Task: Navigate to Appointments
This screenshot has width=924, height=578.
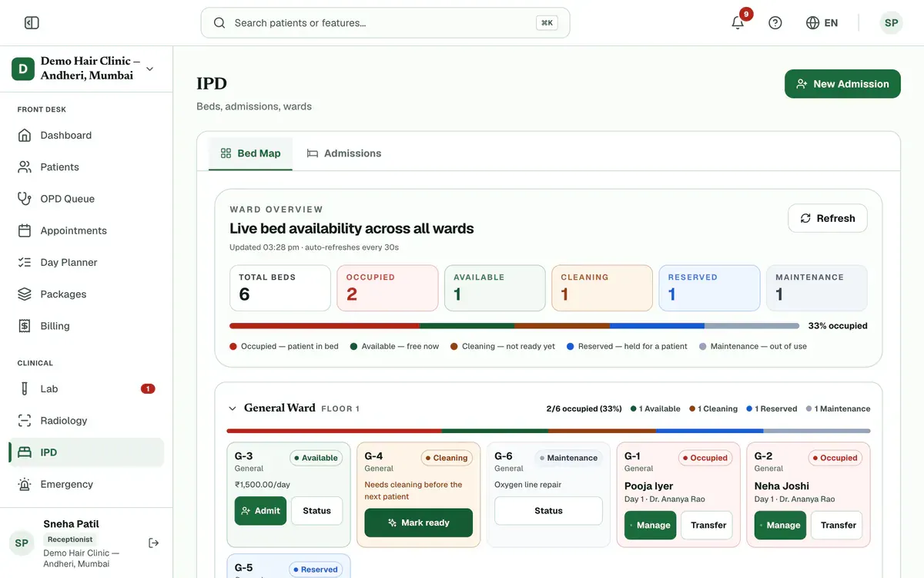Action: 86,230
